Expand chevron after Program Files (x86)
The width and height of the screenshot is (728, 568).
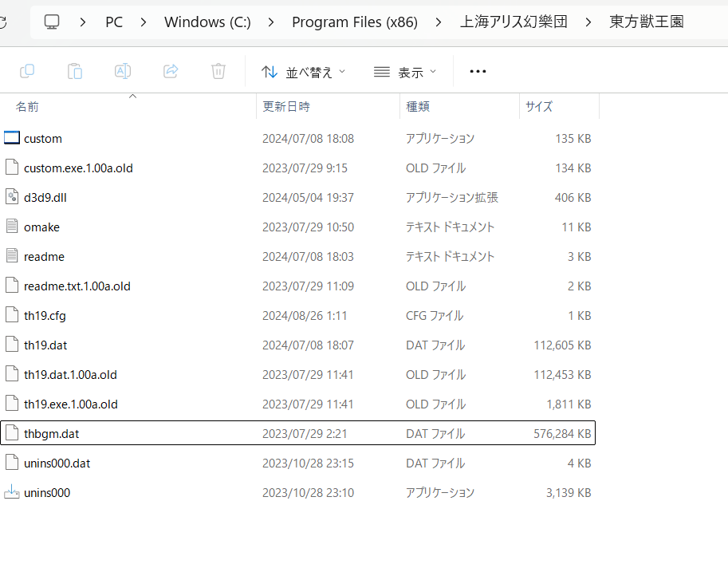439,22
